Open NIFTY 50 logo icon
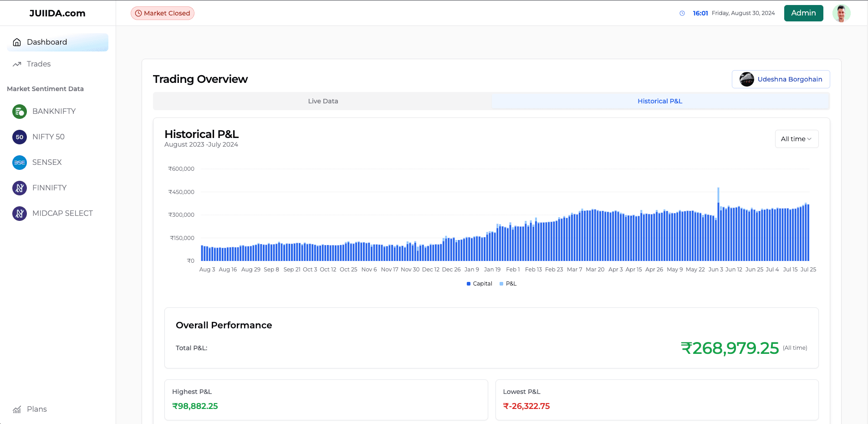The height and width of the screenshot is (424, 868). (x=20, y=137)
